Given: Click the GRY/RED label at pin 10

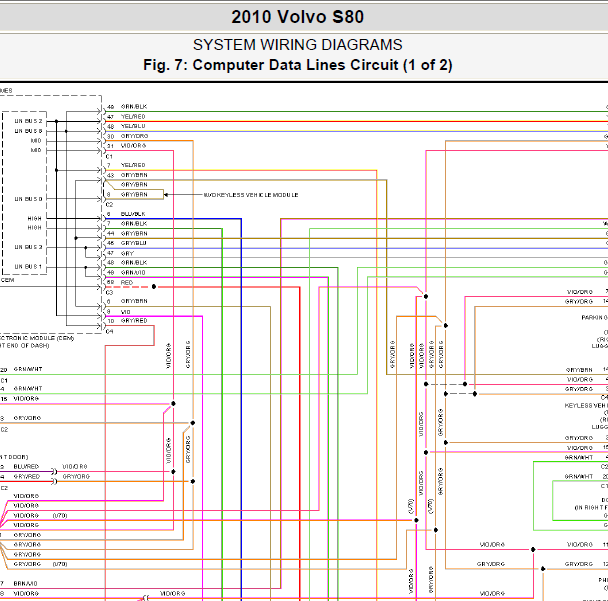Looking at the screenshot, I should click(x=134, y=321).
